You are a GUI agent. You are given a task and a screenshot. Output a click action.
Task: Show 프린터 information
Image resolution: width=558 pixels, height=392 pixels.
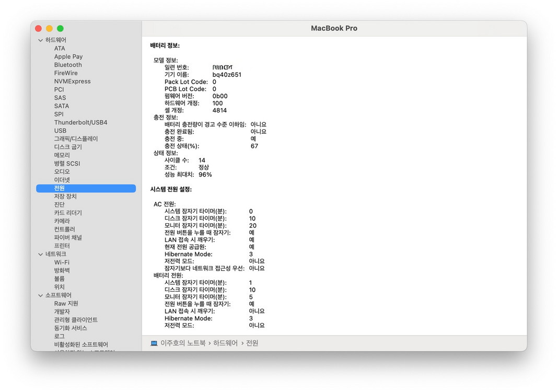tap(62, 246)
